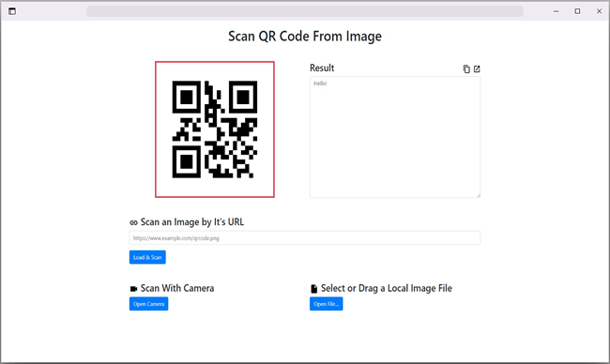This screenshot has height=364, width=610.
Task: Close the application window
Action: click(x=599, y=11)
